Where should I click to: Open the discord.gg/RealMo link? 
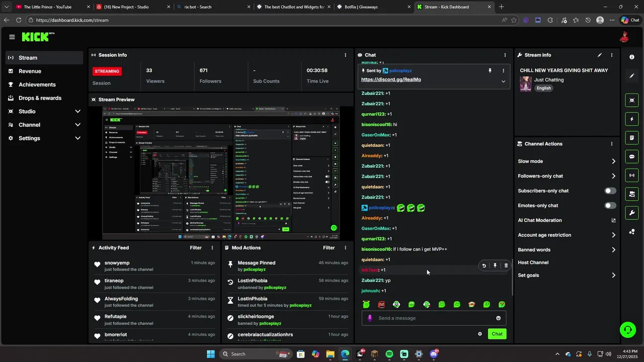391,79
